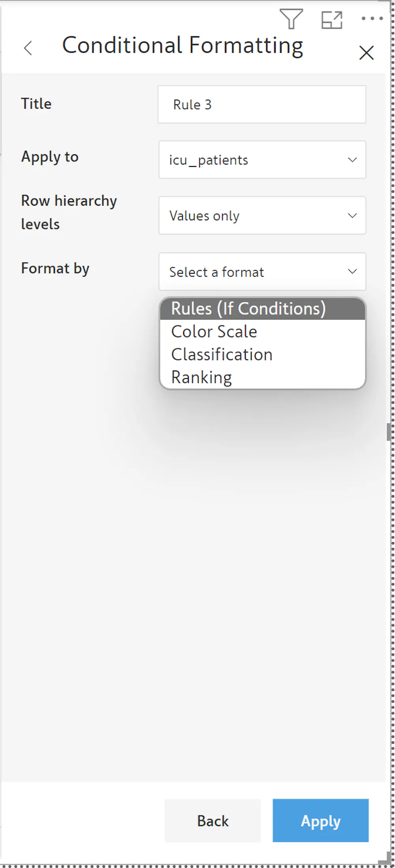Go back using the left chevron
395x868 pixels.
[x=28, y=48]
